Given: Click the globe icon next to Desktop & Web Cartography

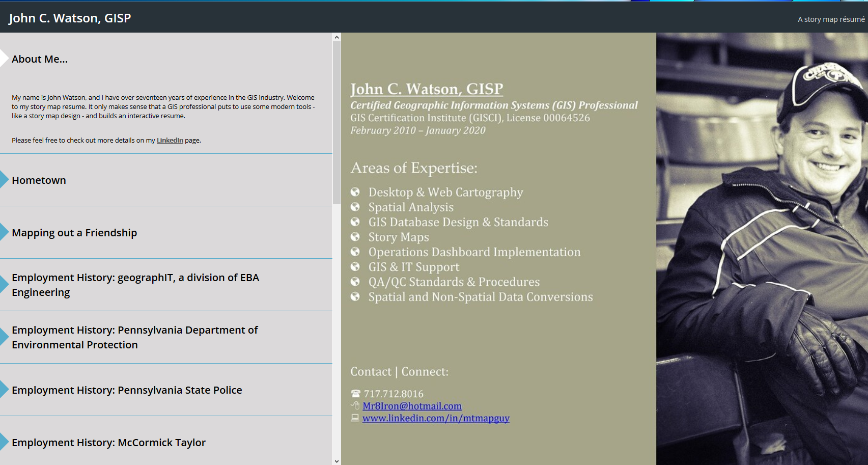Looking at the screenshot, I should (355, 192).
